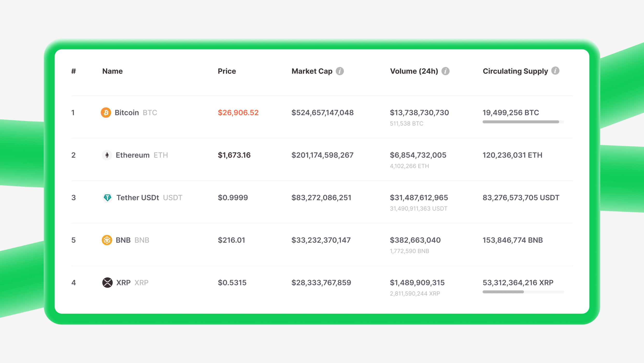This screenshot has width=644, height=363.
Task: Click rank number 4 in XRP row
Action: [x=74, y=282]
